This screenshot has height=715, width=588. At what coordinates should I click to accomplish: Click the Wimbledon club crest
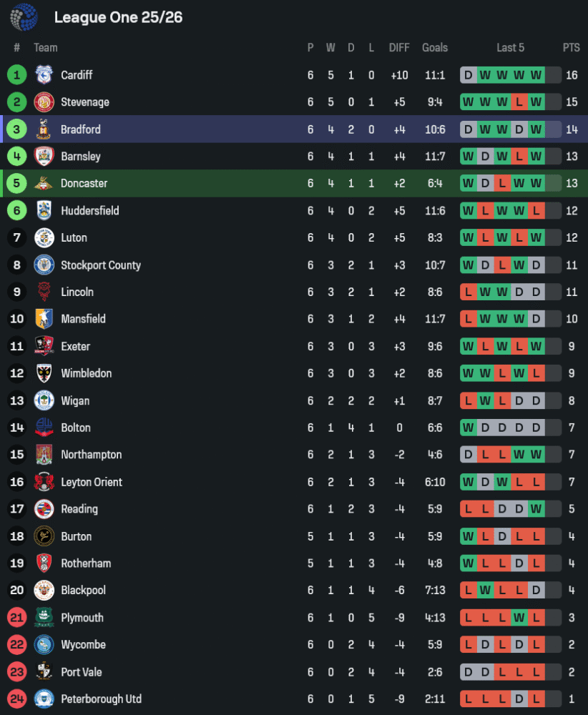pyautogui.click(x=44, y=373)
